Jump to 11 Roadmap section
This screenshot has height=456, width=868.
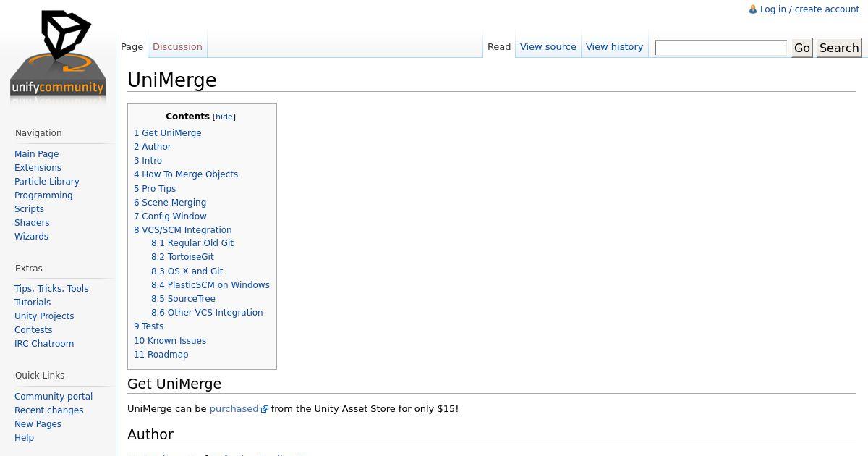[161, 355]
